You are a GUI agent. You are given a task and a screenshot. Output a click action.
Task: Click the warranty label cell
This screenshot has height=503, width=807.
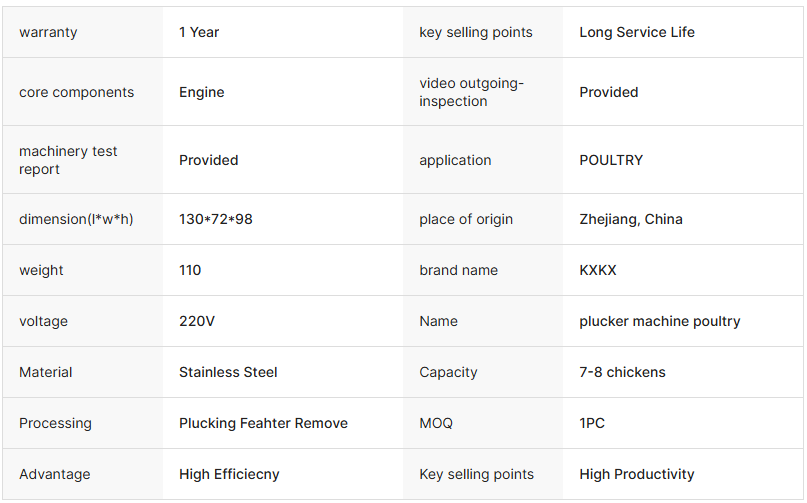point(48,32)
